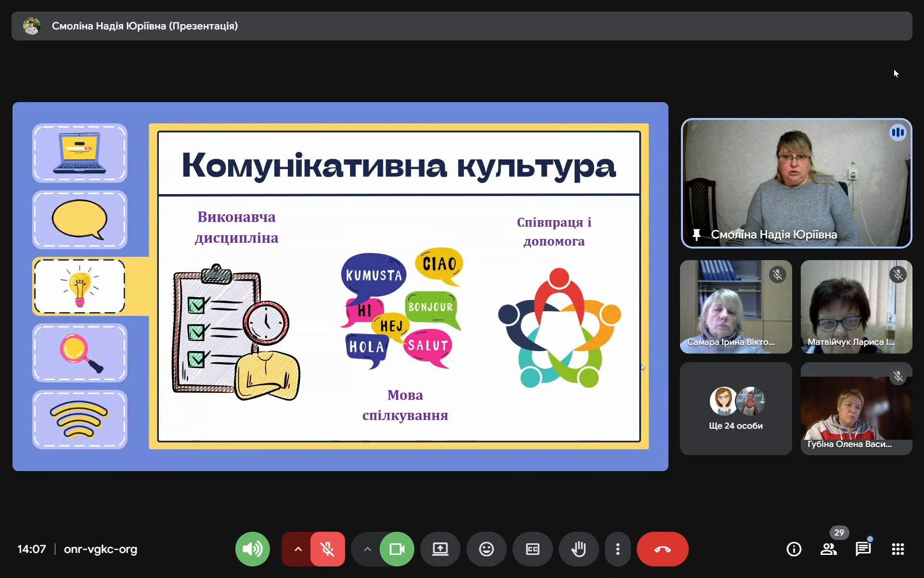Open the three-dot more options menu
The height and width of the screenshot is (578, 924).
point(618,549)
